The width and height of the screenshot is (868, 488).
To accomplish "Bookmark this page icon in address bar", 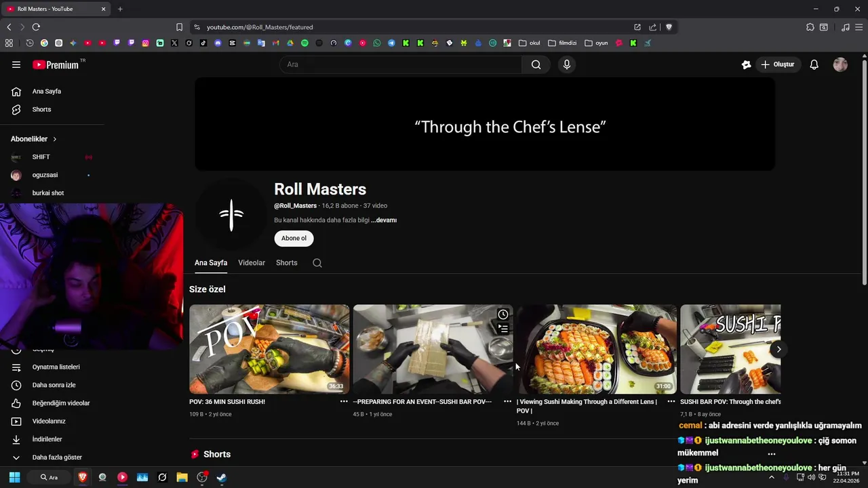I will 179,27.
